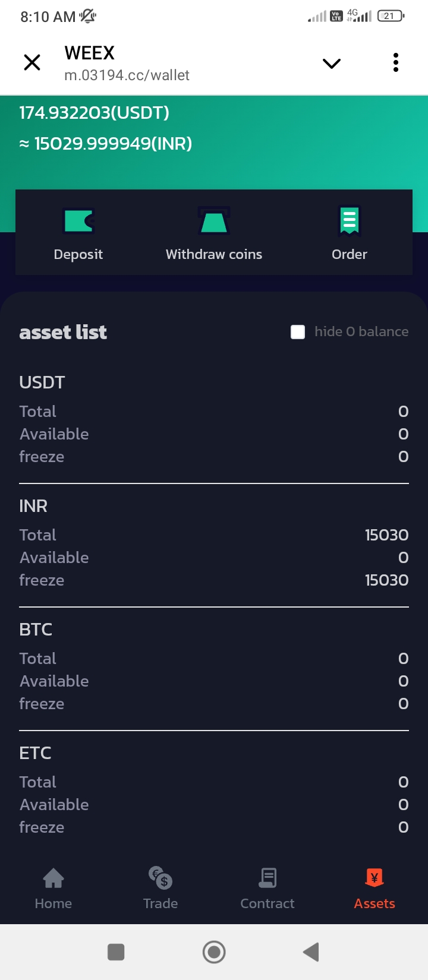Enable the hide 0 balance checkbox
The width and height of the screenshot is (428, 980).
point(298,332)
